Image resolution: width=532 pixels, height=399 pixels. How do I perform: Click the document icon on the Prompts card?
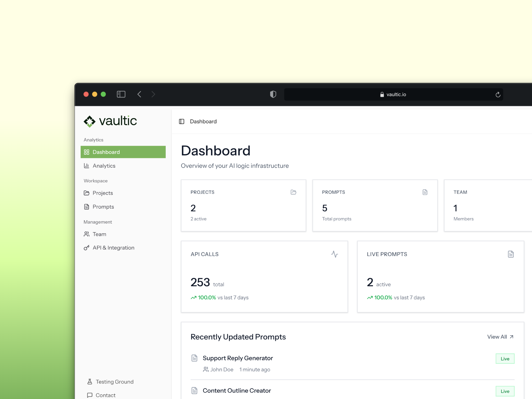[425, 192]
